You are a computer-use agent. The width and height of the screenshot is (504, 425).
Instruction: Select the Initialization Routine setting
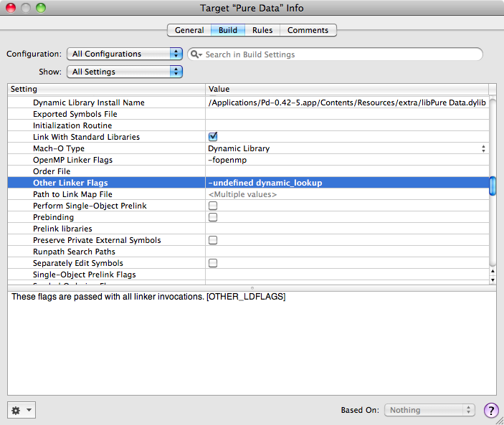[x=249, y=125]
